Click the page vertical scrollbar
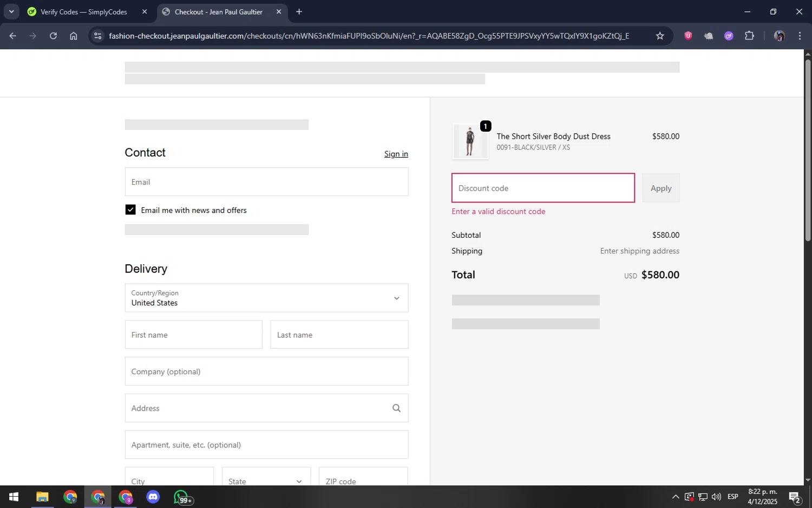 click(807, 152)
